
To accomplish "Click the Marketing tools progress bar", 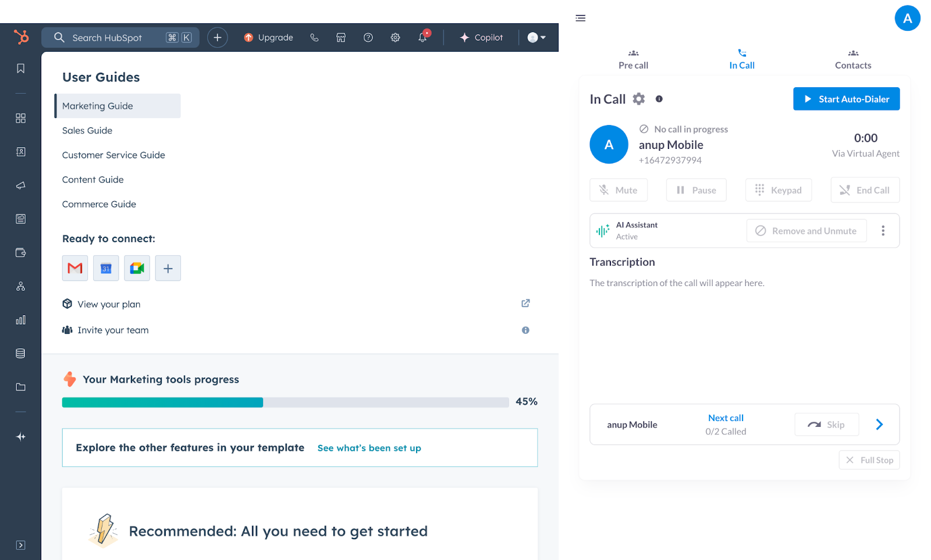I will [x=286, y=402].
